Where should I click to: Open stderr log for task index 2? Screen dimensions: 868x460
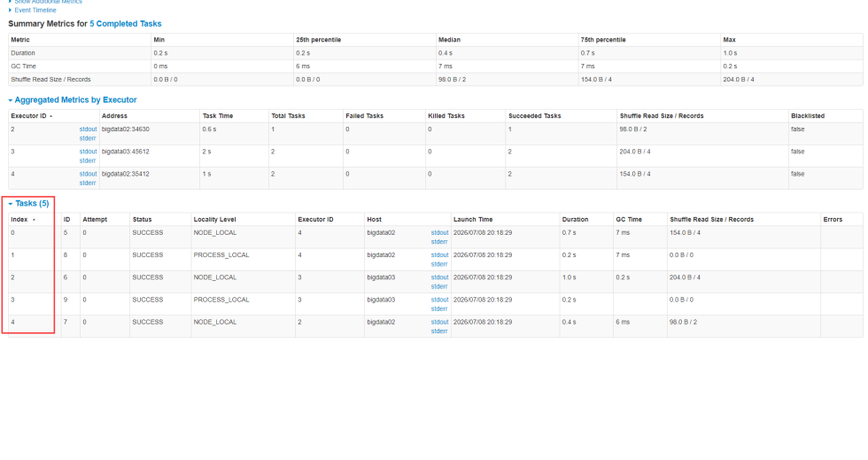point(439,286)
